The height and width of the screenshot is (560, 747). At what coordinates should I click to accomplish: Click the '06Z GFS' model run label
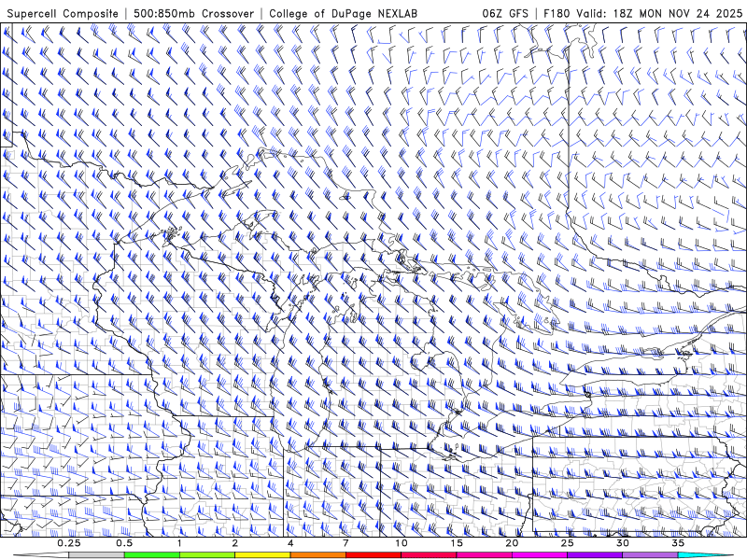point(505,14)
